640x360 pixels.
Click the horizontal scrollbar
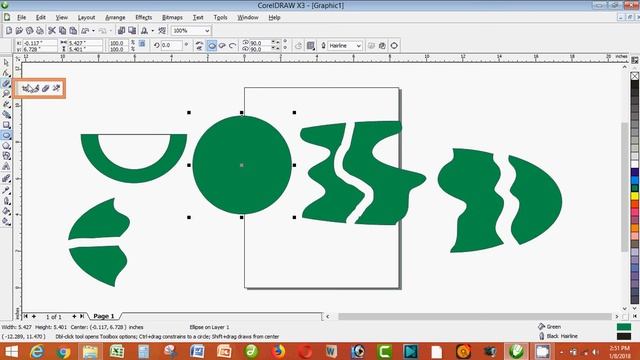coord(475,316)
